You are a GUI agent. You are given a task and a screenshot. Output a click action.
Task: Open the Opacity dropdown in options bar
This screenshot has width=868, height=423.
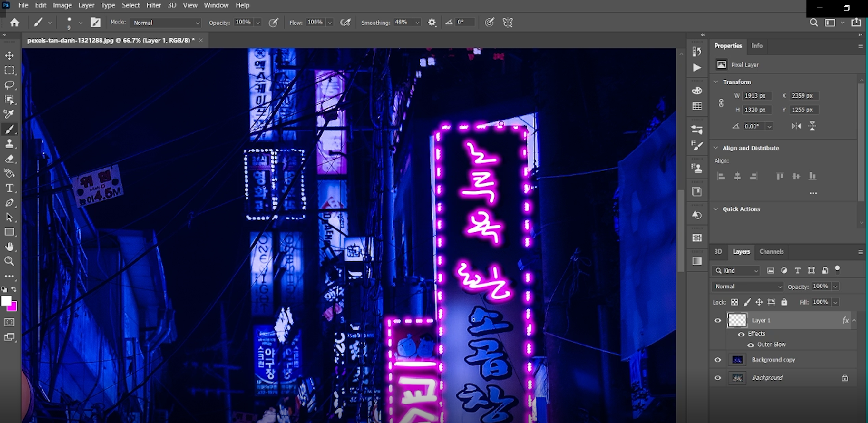coord(258,23)
